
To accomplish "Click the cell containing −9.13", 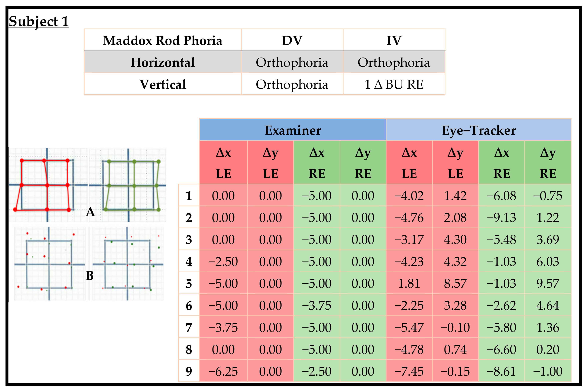I will [x=501, y=218].
